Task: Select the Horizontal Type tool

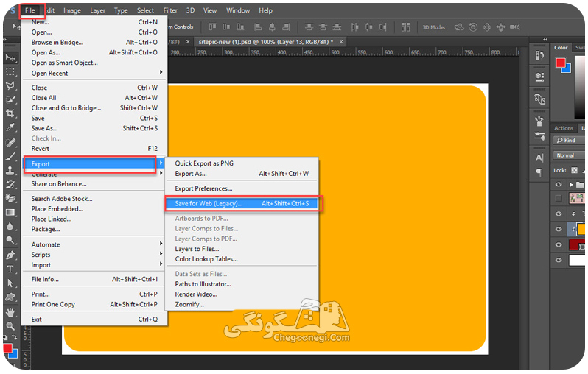Action: click(10, 269)
